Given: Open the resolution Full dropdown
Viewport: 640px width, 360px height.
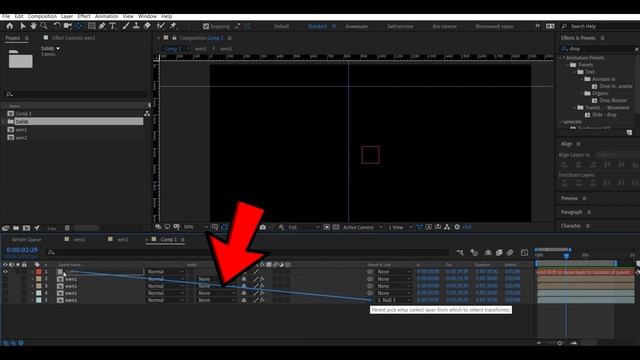Looking at the screenshot, I should tap(304, 227).
